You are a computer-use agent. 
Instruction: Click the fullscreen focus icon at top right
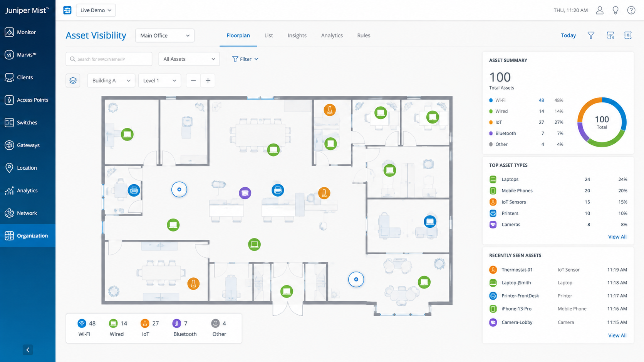628,35
